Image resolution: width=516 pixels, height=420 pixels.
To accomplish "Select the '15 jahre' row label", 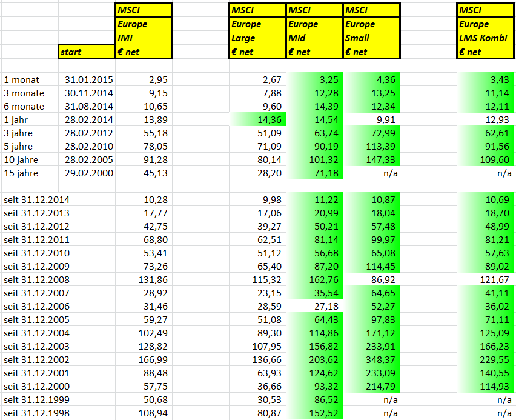I will [21, 173].
